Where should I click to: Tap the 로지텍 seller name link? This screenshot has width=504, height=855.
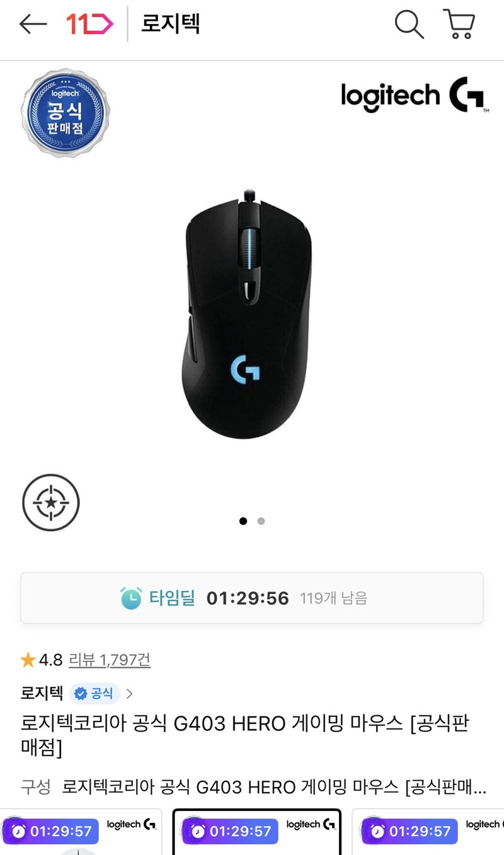[x=42, y=694]
